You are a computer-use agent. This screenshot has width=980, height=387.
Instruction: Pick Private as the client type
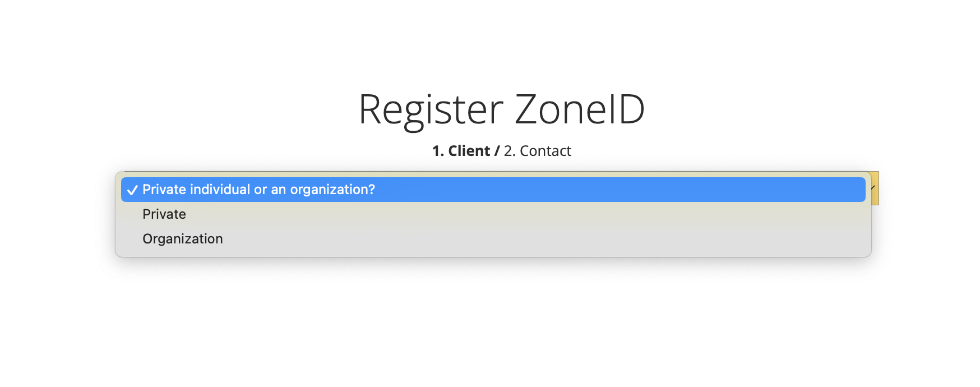[x=493, y=214]
